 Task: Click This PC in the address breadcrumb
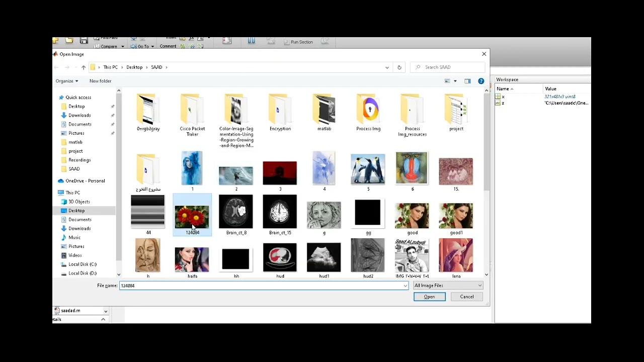coord(111,67)
